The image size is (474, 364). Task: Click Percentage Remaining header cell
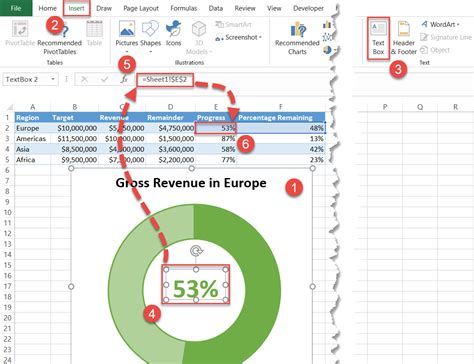tap(281, 117)
